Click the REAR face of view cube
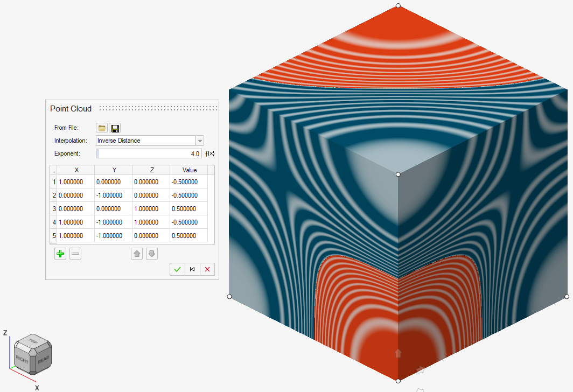Image resolution: width=573 pixels, height=392 pixels. 44,359
